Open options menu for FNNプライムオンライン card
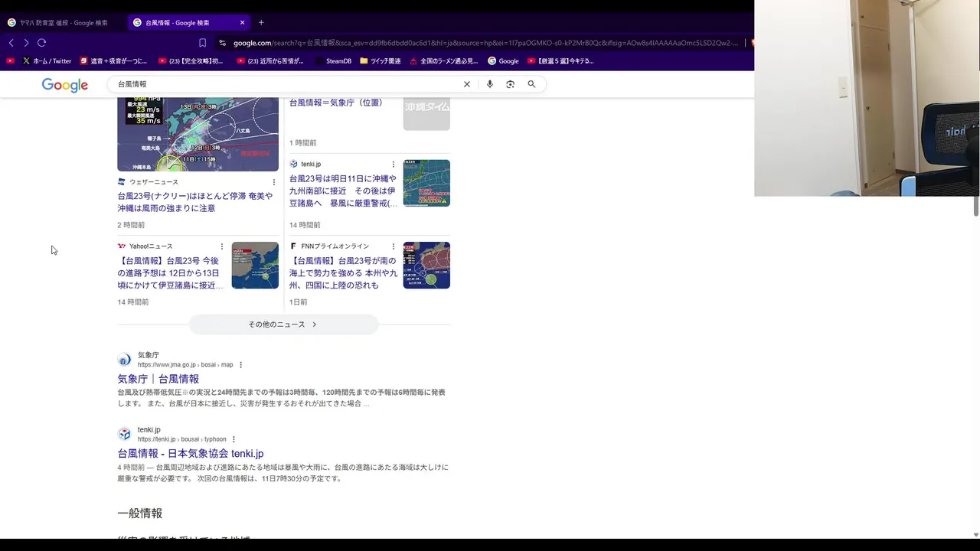Screen dimensions: 980x551 394,246
